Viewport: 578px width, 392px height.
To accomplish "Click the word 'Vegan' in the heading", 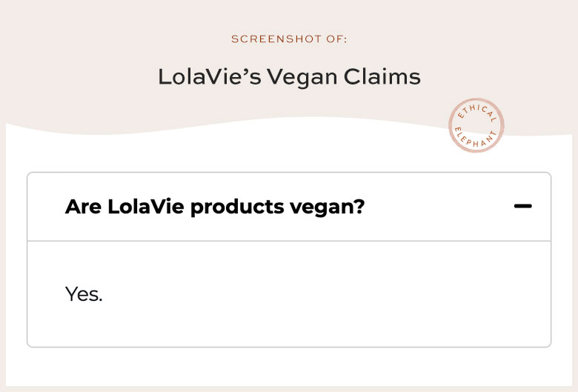I will coord(302,78).
